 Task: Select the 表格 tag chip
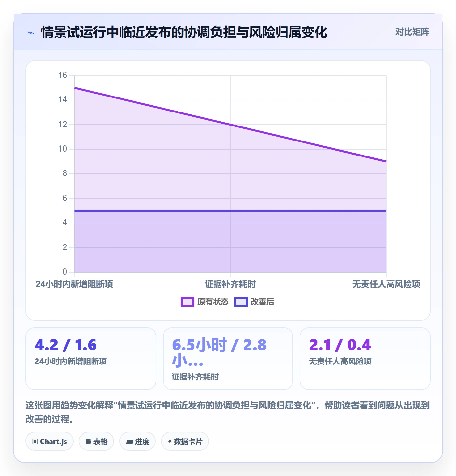[96, 441]
